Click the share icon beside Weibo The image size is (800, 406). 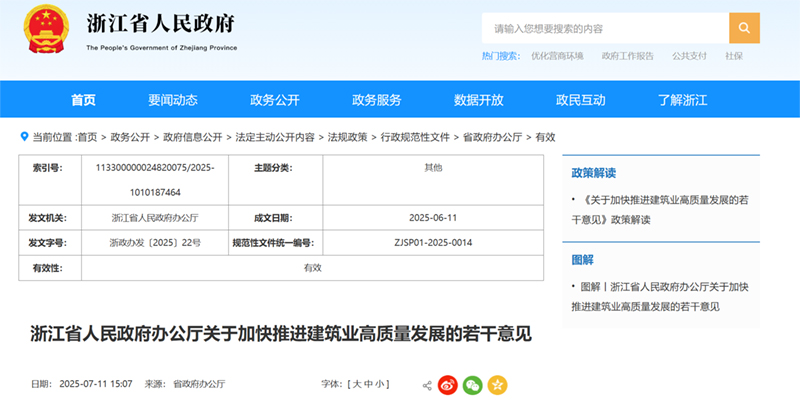(427, 384)
